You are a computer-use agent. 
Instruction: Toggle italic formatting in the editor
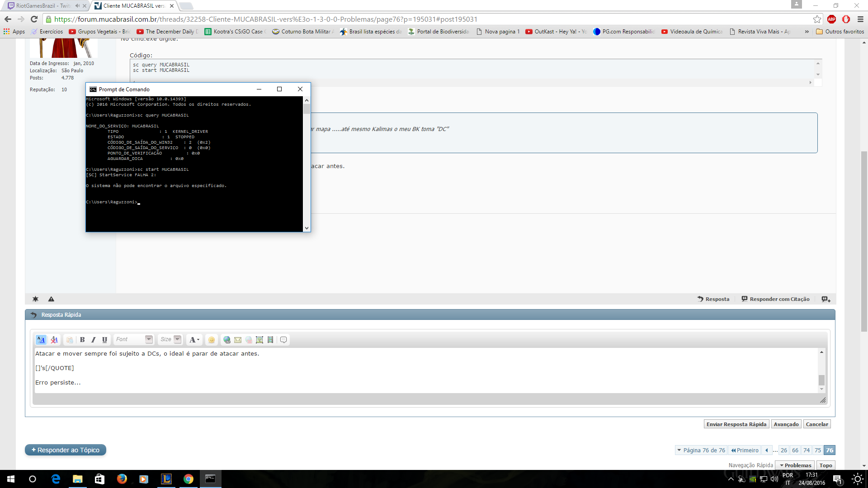pos(94,340)
